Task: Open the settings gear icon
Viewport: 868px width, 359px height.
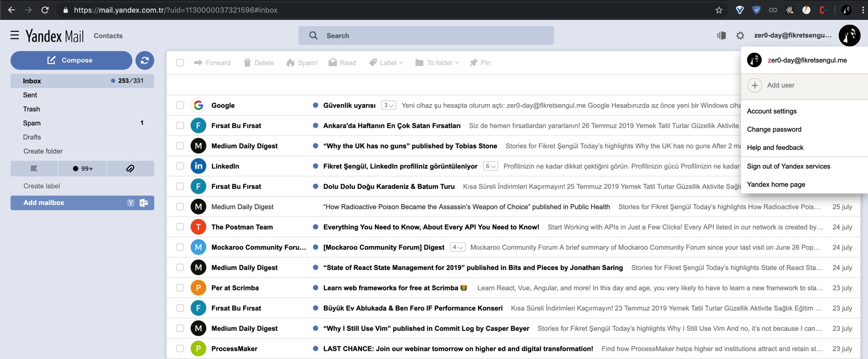Action: (740, 35)
